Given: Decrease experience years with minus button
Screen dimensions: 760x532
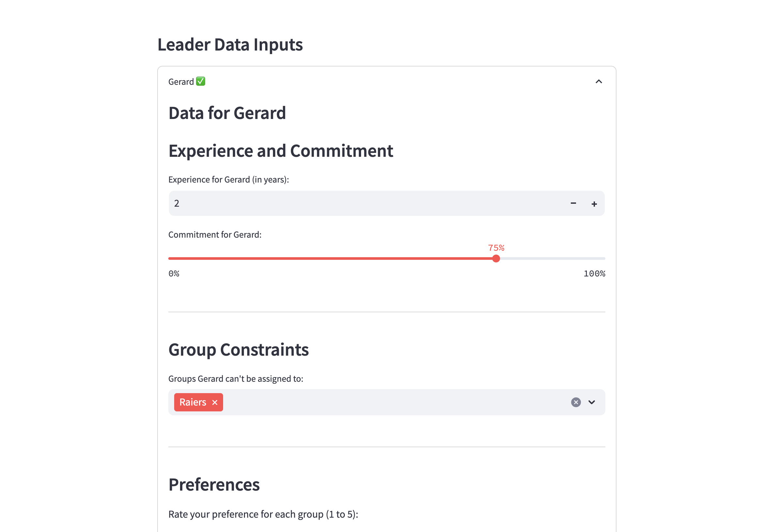Looking at the screenshot, I should pyautogui.click(x=573, y=203).
